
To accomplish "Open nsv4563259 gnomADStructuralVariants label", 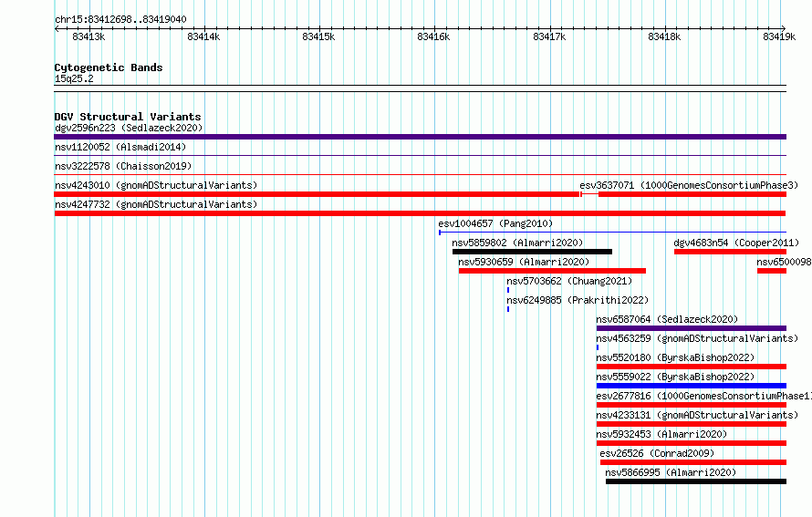I will coord(697,338).
